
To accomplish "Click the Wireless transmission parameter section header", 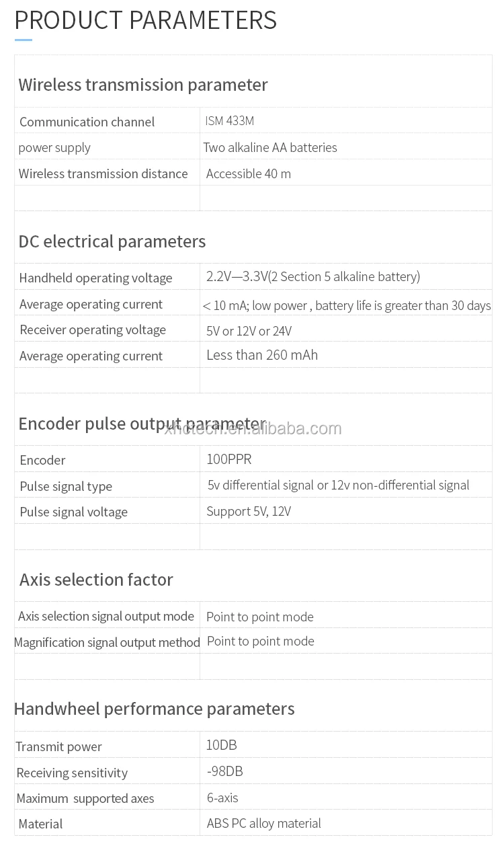I will tap(143, 85).
